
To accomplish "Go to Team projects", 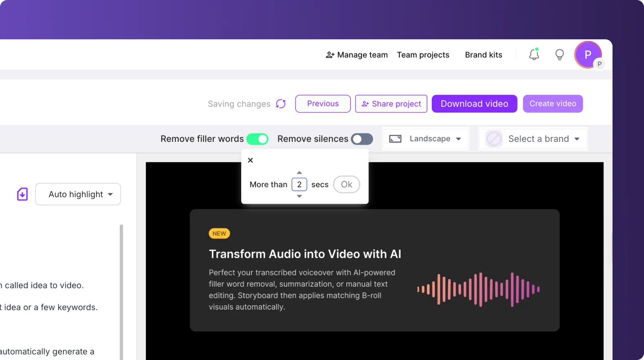I will point(423,55).
